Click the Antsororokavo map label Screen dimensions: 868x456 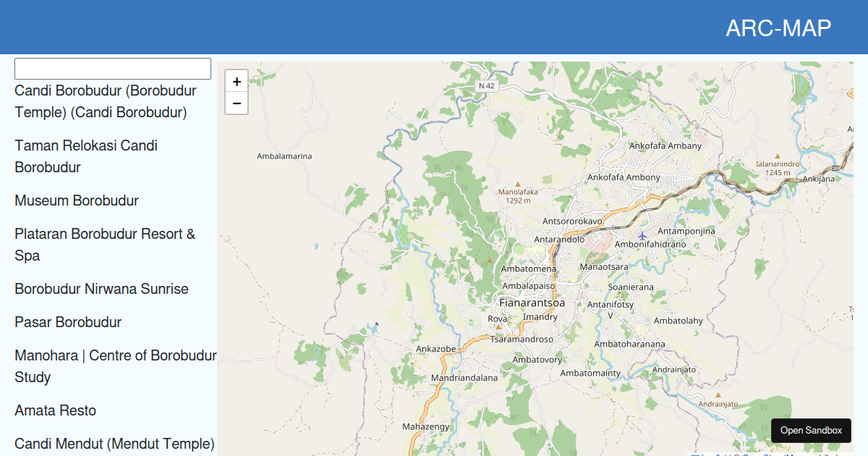[x=572, y=221]
